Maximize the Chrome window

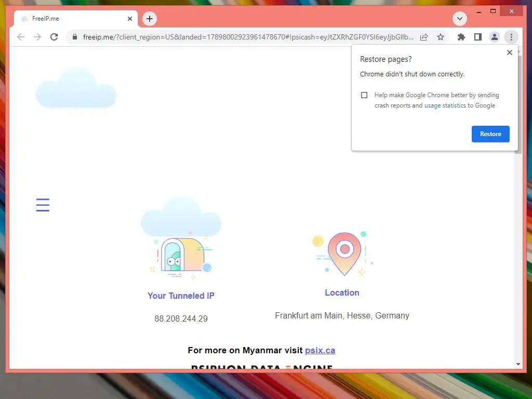[x=493, y=11]
